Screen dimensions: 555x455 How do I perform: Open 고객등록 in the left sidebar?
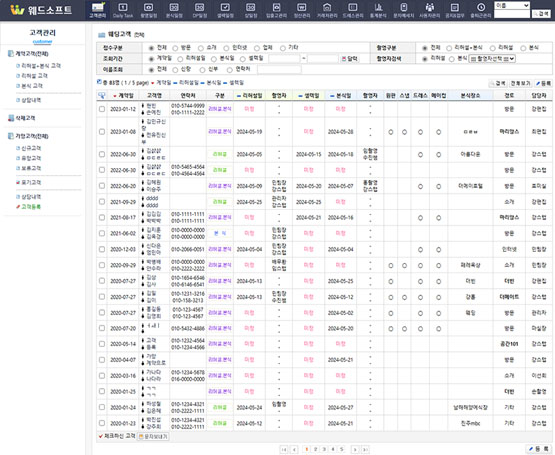(x=31, y=207)
